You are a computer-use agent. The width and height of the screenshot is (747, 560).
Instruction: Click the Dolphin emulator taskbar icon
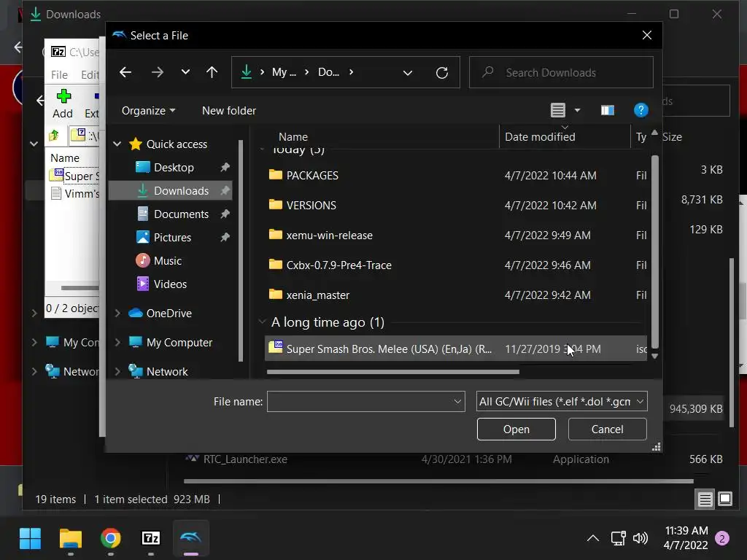(x=190, y=539)
